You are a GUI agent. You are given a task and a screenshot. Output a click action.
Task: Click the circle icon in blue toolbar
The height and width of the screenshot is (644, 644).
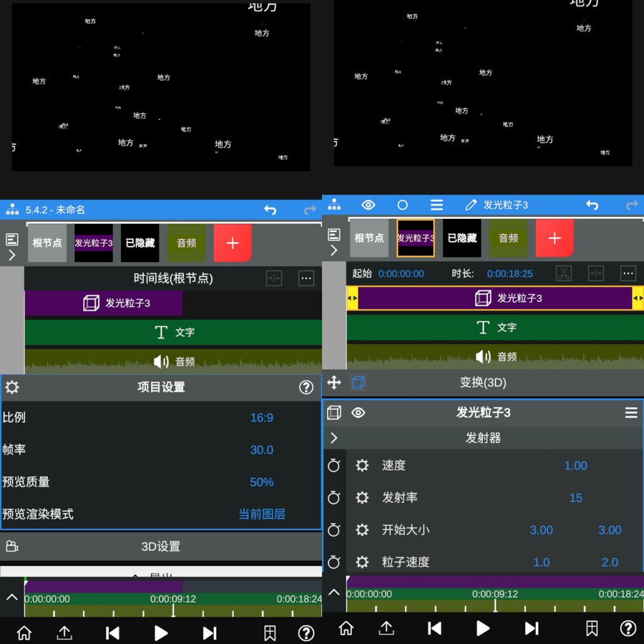(402, 205)
